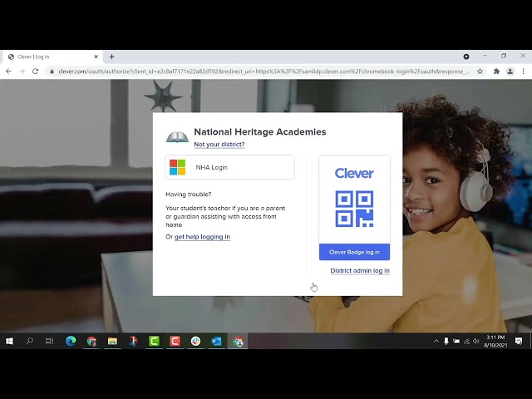
Task: Open the first Chrome taskbar icon
Action: (91, 341)
